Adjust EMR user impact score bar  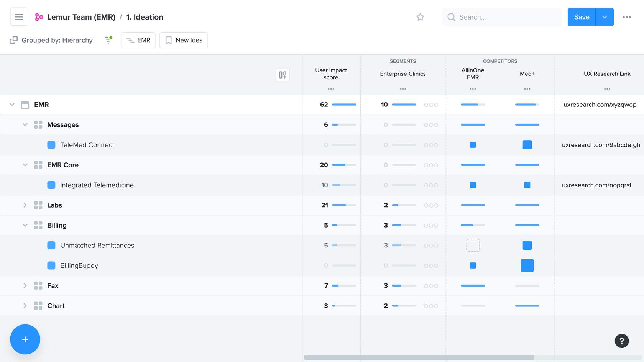(x=344, y=105)
